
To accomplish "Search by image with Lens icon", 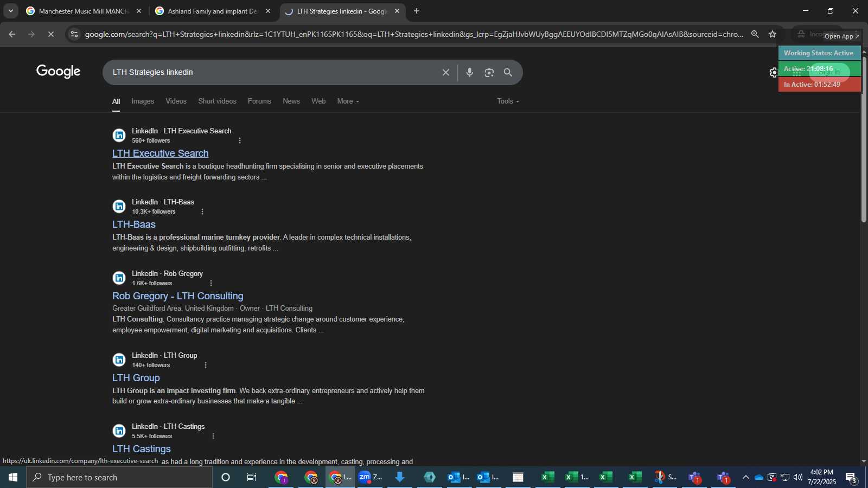I will click(489, 72).
